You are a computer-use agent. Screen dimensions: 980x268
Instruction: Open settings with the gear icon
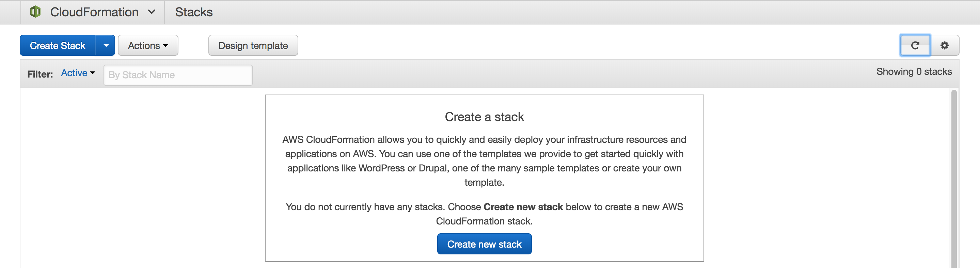pos(945,46)
